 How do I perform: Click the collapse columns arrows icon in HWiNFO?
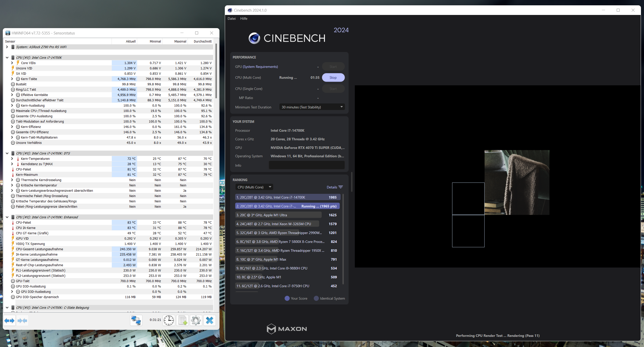pos(22,321)
